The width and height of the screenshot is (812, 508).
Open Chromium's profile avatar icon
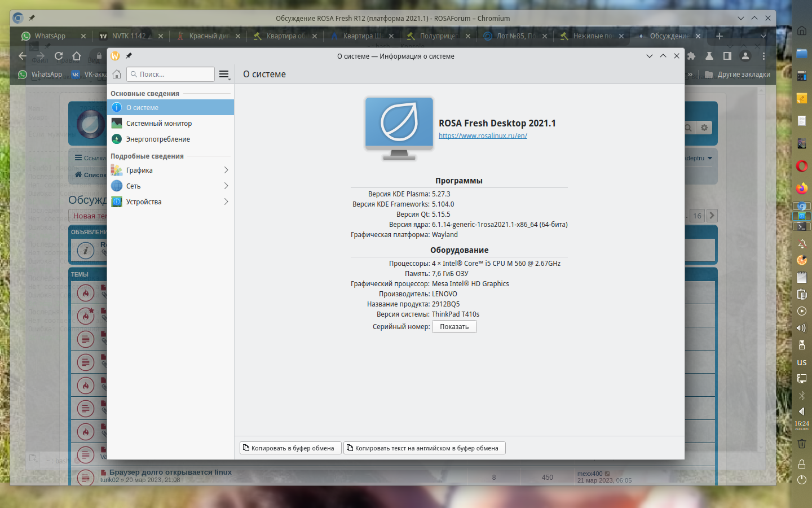pyautogui.click(x=745, y=56)
